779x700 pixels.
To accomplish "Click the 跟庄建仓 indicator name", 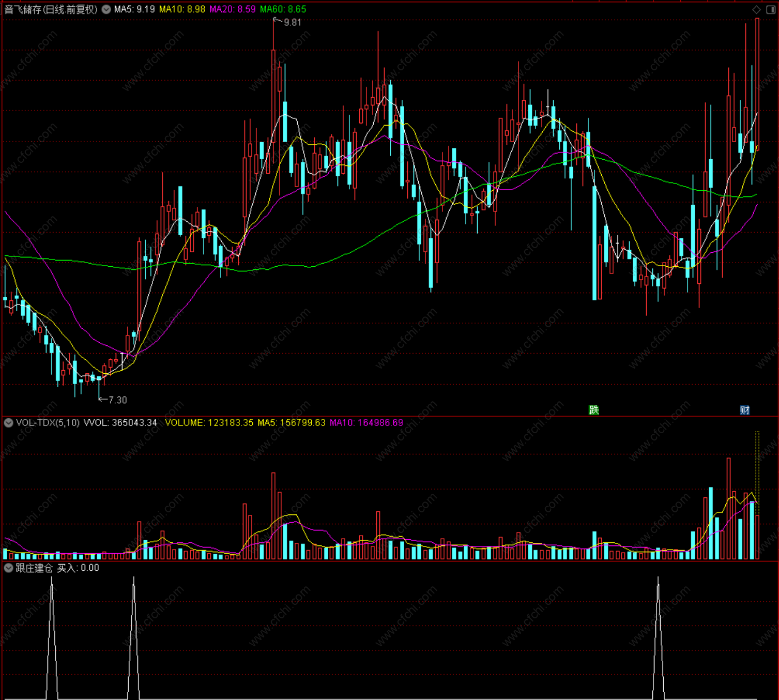I will point(34,568).
